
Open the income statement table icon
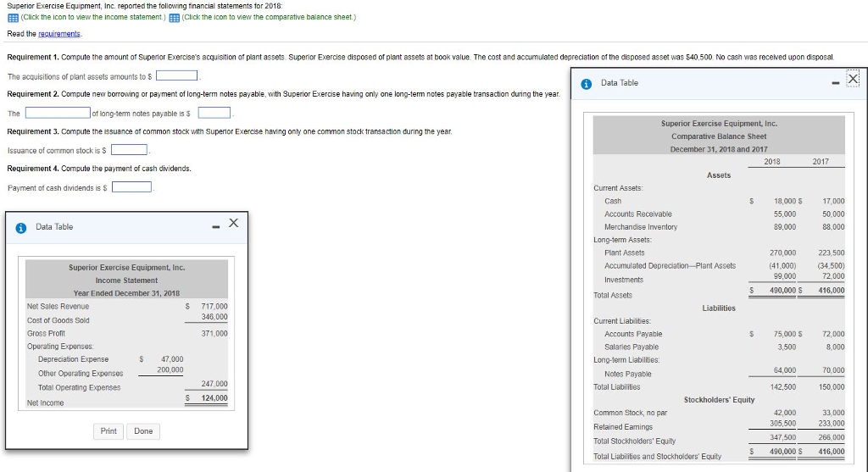[x=13, y=18]
